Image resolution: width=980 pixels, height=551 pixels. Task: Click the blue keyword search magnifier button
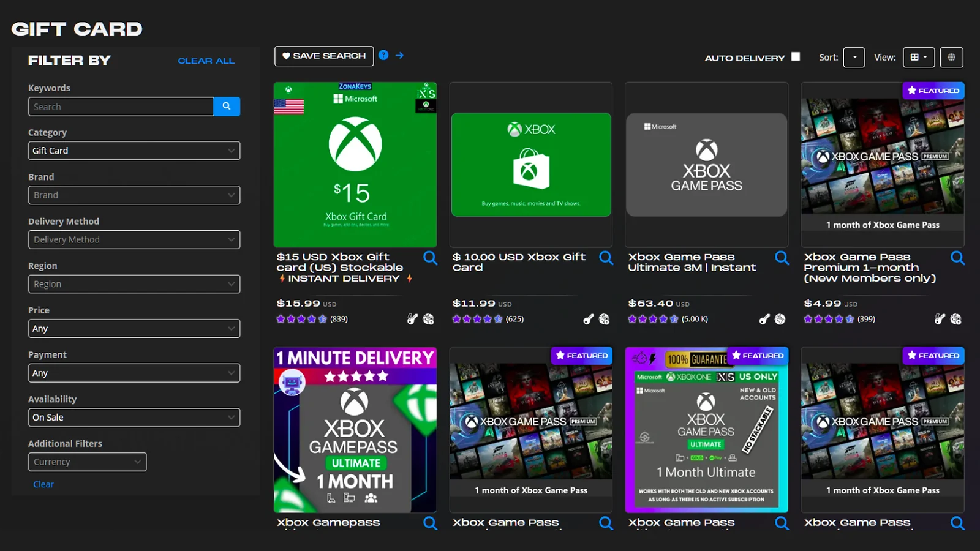click(227, 107)
